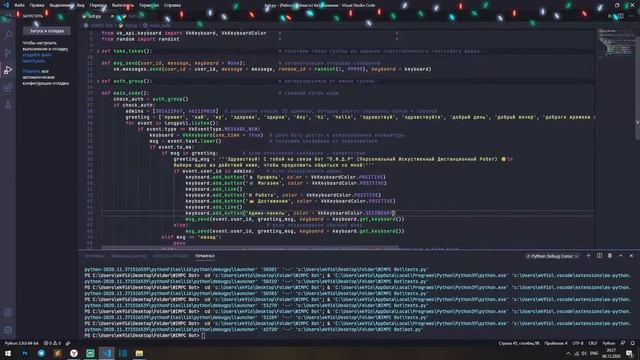Image resolution: width=640 pixels, height=360 pixels.
Task: Switch to the Консоль отладки panel tab
Action: pos(171,256)
